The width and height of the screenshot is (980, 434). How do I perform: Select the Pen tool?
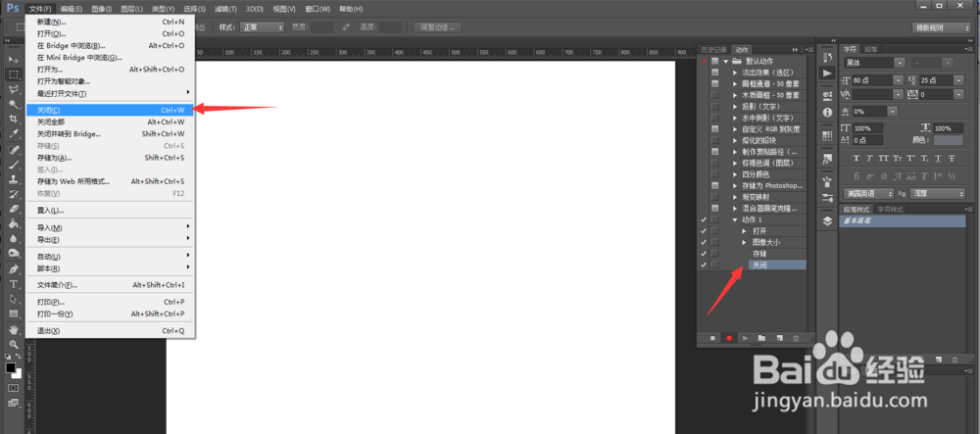click(13, 269)
